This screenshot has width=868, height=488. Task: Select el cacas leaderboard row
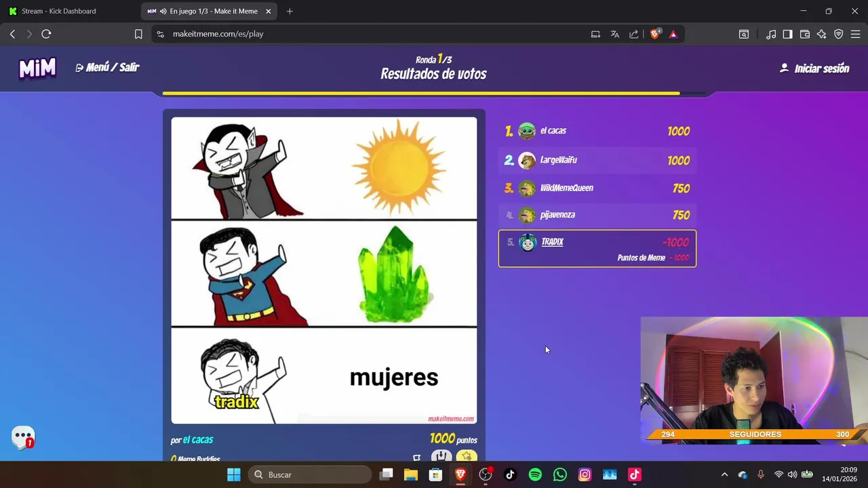coord(597,131)
